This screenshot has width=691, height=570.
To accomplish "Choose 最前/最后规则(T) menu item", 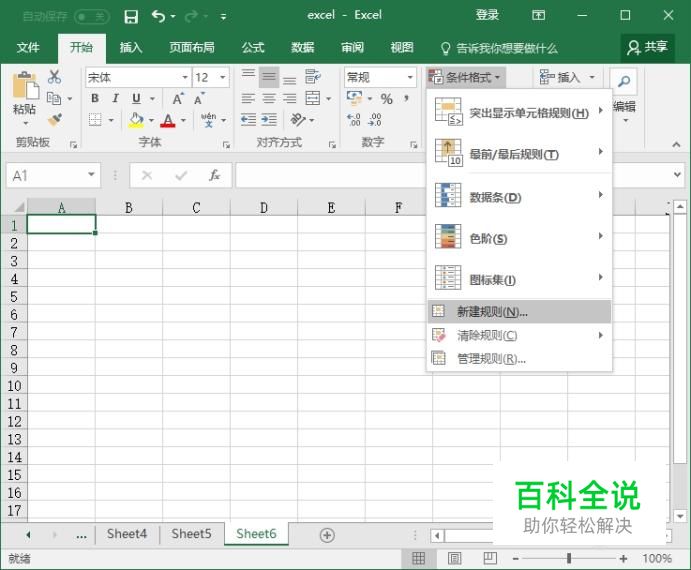I will tap(520, 153).
